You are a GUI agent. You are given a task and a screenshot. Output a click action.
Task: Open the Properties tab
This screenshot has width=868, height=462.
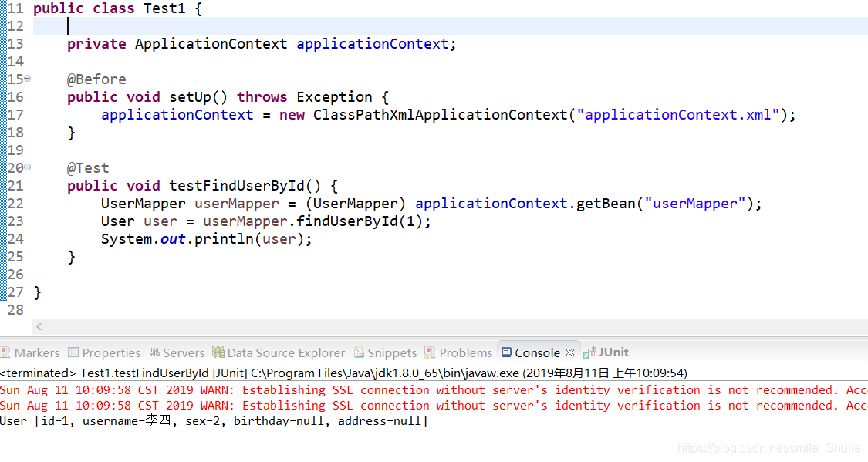coord(104,352)
